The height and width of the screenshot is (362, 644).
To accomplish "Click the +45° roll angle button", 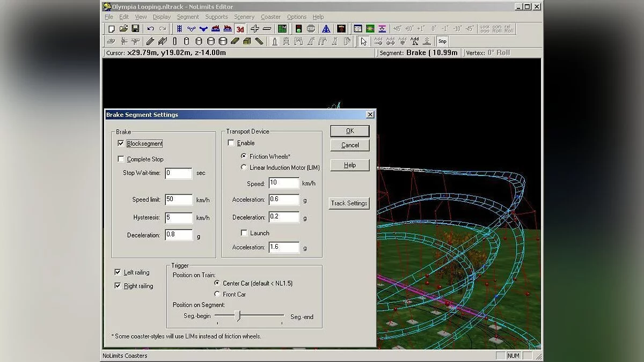I will click(x=397, y=28).
